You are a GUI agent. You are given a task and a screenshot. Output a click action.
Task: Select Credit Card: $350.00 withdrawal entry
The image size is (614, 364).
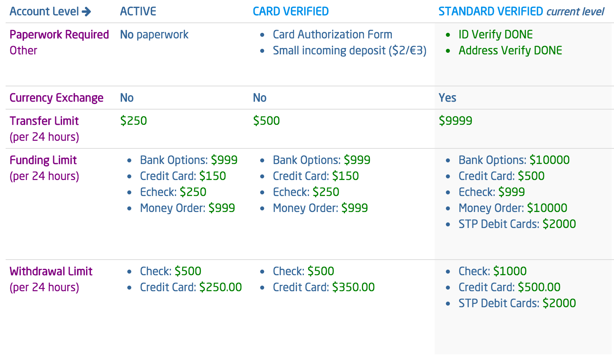(x=323, y=288)
